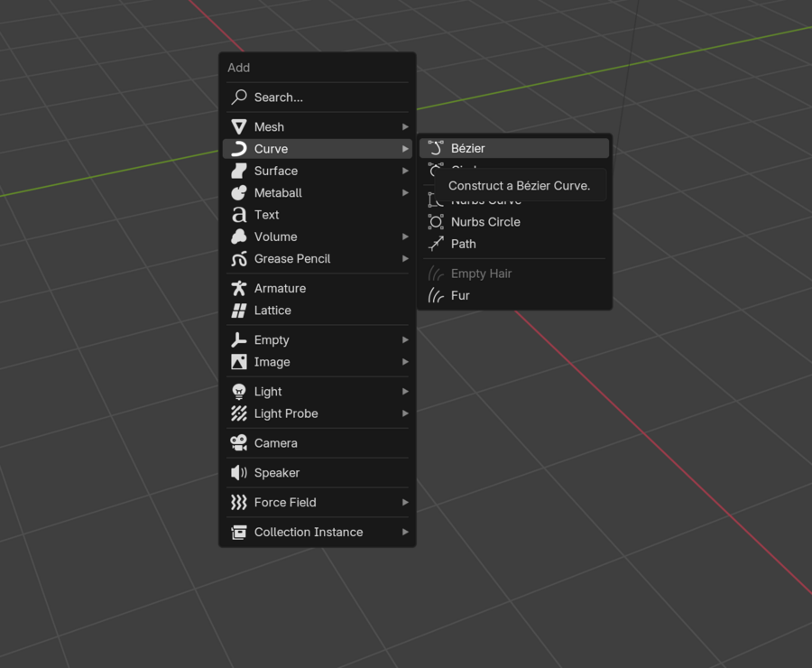Open the Empty menu entry

tap(318, 340)
